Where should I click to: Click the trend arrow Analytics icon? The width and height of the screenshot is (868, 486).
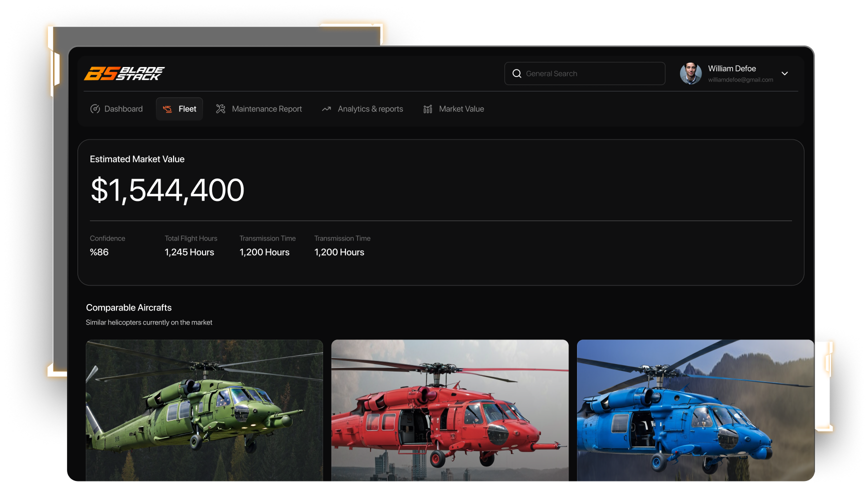tap(326, 109)
